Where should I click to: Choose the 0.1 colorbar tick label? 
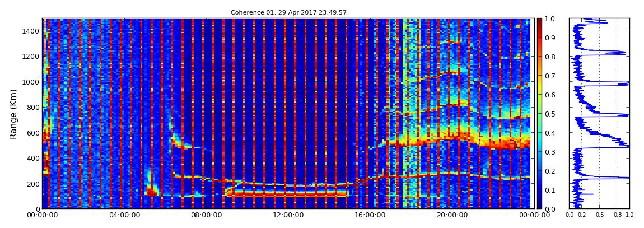click(x=549, y=190)
